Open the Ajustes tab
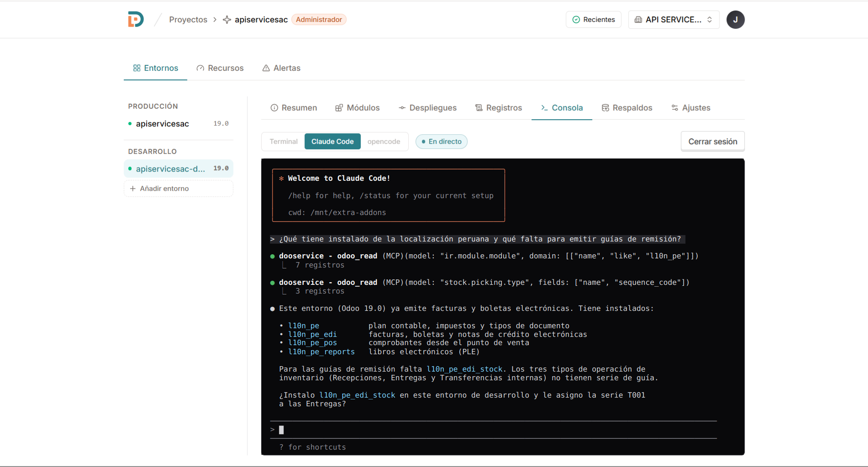Viewport: 868px width, 467px height. 691,108
